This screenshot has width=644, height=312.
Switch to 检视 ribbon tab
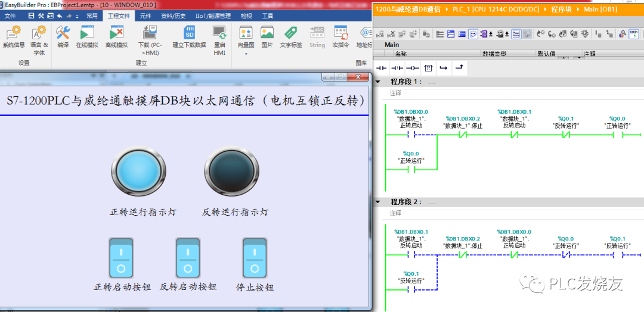(246, 16)
